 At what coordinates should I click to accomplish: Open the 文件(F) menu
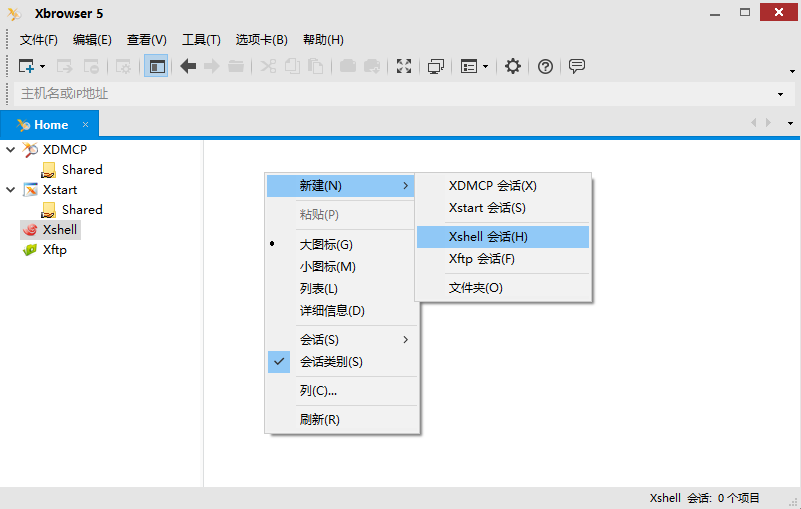(38, 40)
